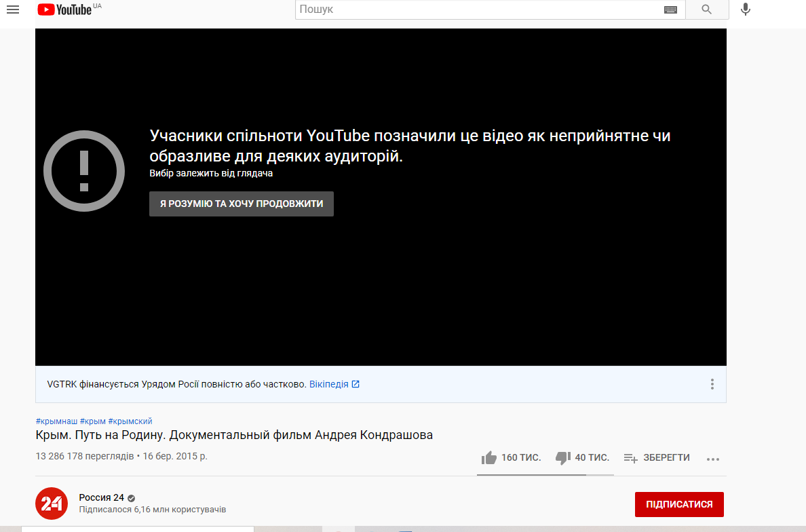Open the #крымский hashtag
This screenshot has height=532, width=806.
click(130, 421)
